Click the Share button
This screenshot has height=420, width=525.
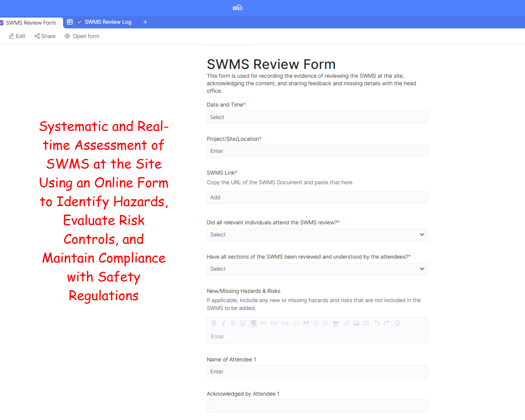click(45, 36)
